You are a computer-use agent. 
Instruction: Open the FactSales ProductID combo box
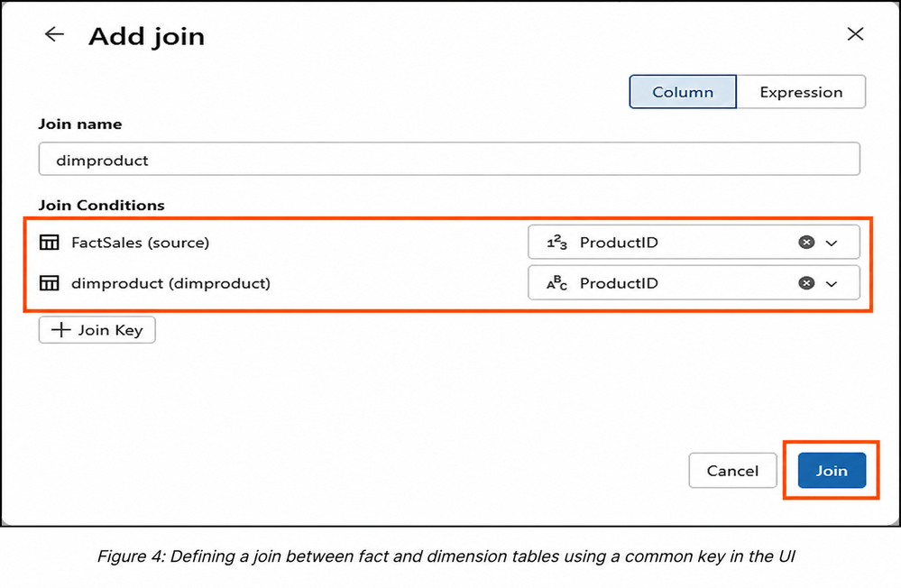pos(694,243)
